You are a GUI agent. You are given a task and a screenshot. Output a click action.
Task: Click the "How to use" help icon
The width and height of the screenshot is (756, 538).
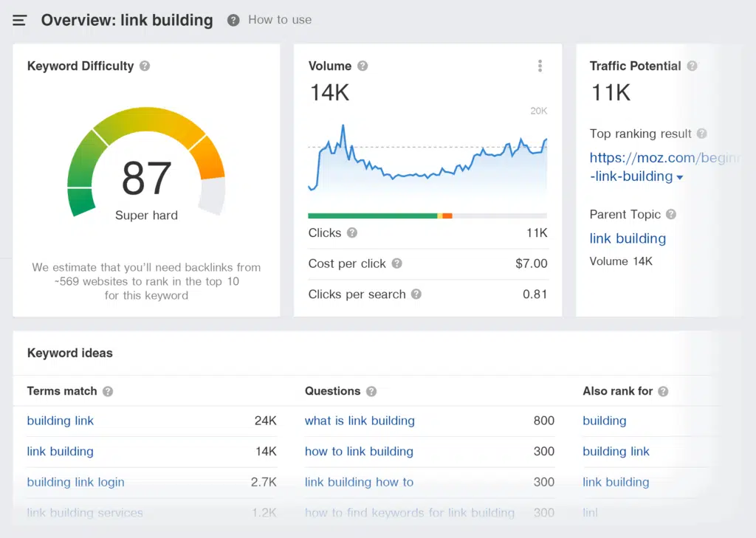233,20
